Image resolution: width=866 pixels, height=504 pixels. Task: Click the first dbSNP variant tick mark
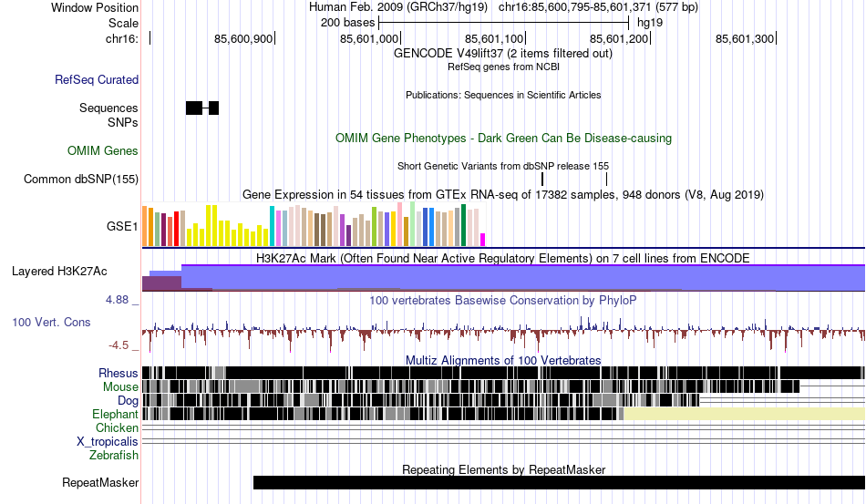point(542,179)
